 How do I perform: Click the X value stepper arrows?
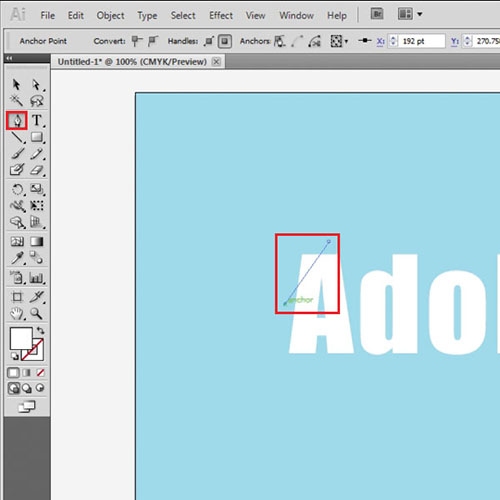(393, 41)
